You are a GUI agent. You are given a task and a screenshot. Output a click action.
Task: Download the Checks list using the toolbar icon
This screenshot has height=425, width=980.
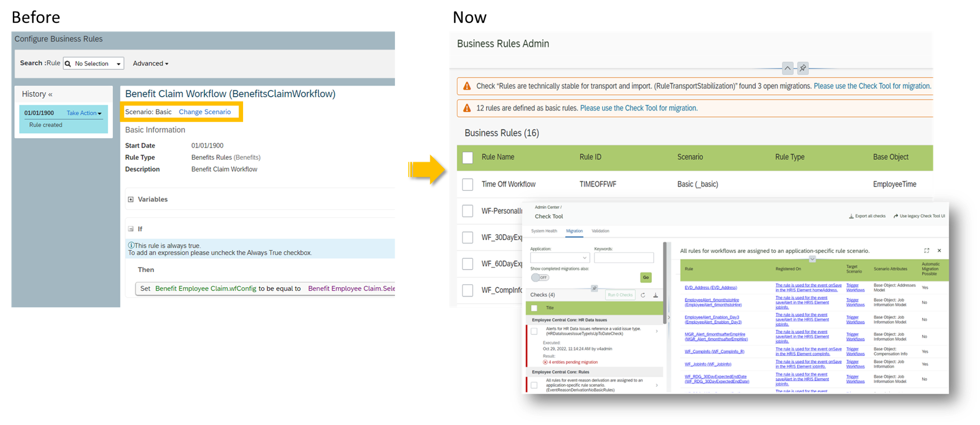(656, 295)
